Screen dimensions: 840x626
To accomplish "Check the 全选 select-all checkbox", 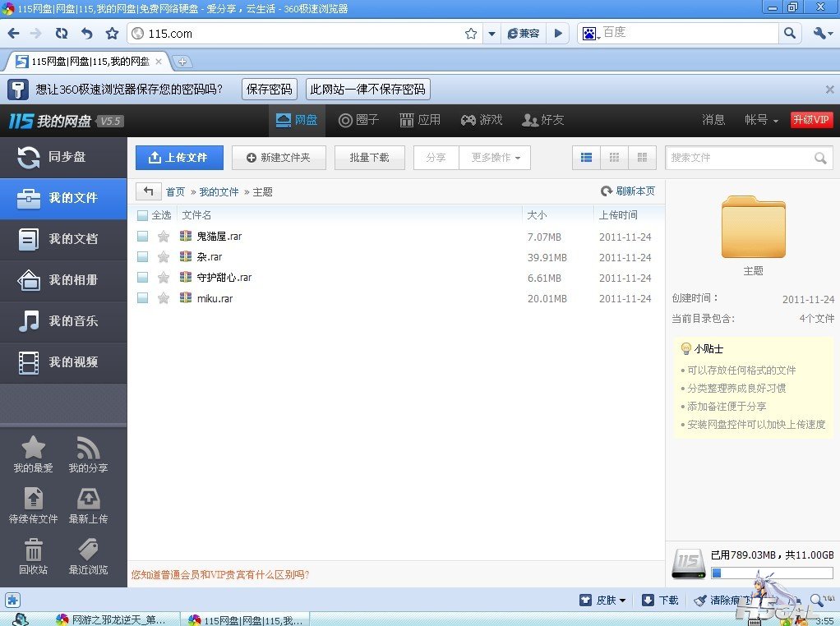I will pos(143,215).
